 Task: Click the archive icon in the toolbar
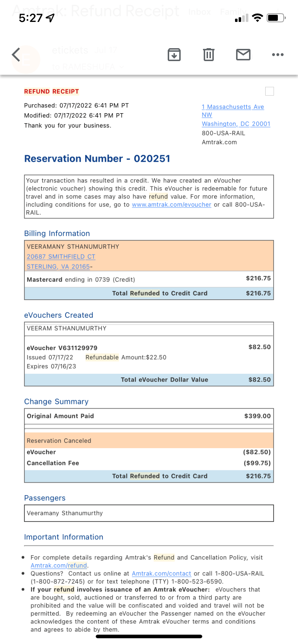pyautogui.click(x=174, y=55)
